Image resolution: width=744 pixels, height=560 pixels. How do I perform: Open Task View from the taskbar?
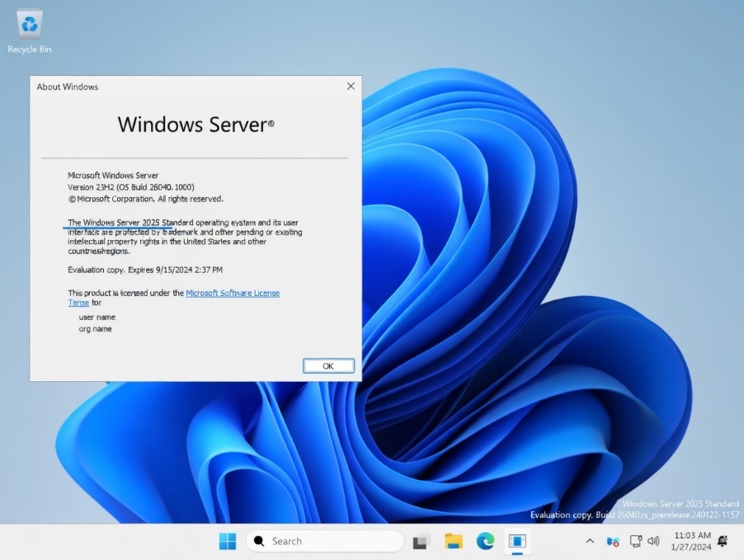click(x=421, y=541)
